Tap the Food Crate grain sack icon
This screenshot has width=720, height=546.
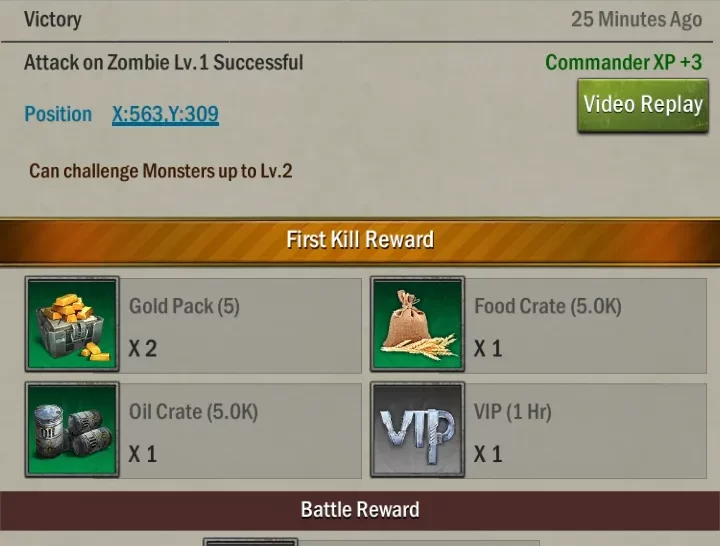click(x=417, y=324)
